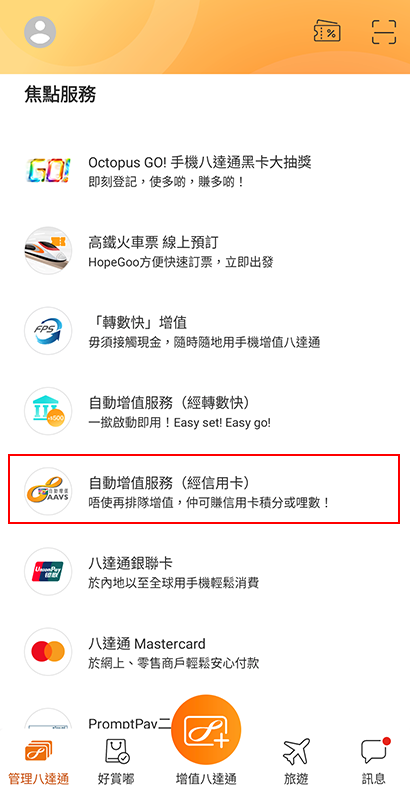Select 「轉數快」增值 service entry
410x800 pixels.
pos(205,331)
